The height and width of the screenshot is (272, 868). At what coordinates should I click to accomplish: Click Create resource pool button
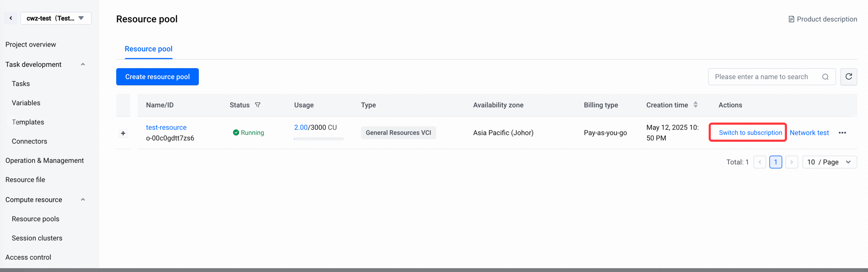click(157, 77)
